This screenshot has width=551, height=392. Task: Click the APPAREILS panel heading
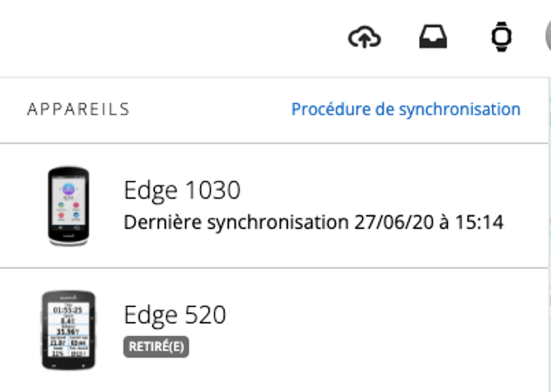pos(78,110)
